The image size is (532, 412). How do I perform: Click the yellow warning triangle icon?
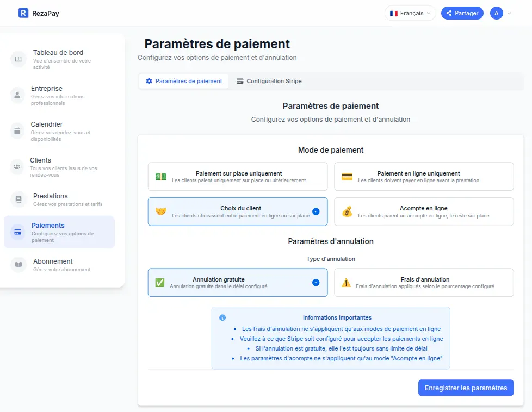pos(346,283)
